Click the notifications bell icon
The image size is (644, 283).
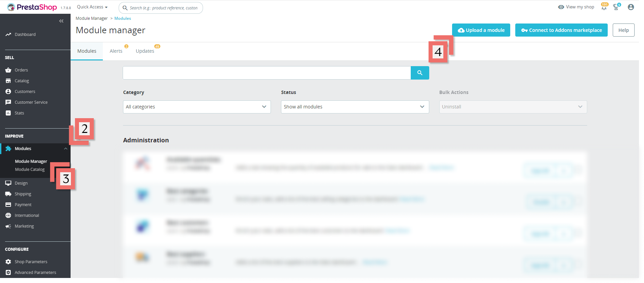coord(604,7)
